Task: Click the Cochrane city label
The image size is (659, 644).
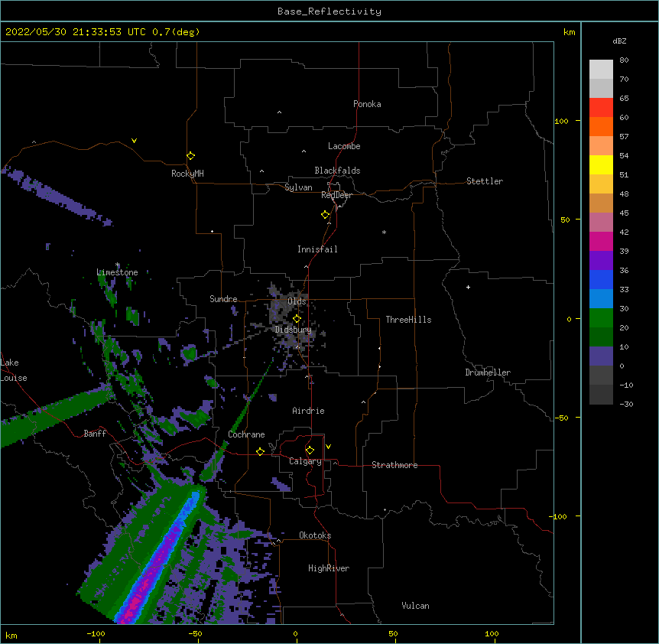Action: 246,434
